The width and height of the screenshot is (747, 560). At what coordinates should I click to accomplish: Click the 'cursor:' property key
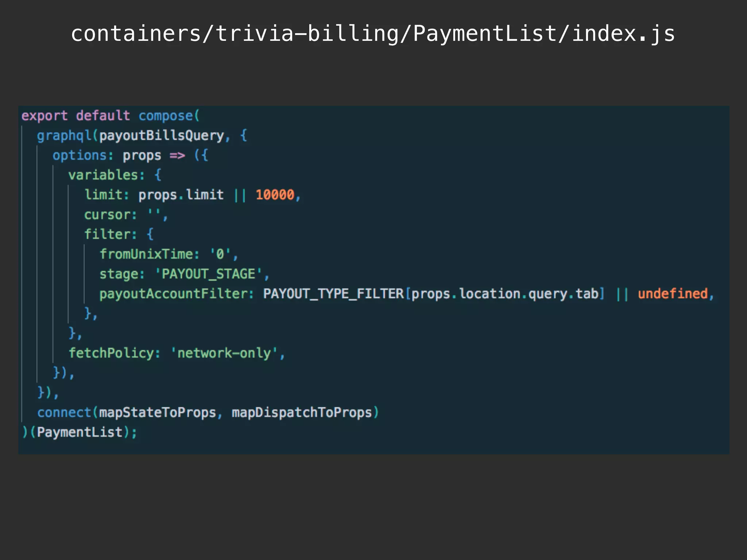click(x=111, y=215)
